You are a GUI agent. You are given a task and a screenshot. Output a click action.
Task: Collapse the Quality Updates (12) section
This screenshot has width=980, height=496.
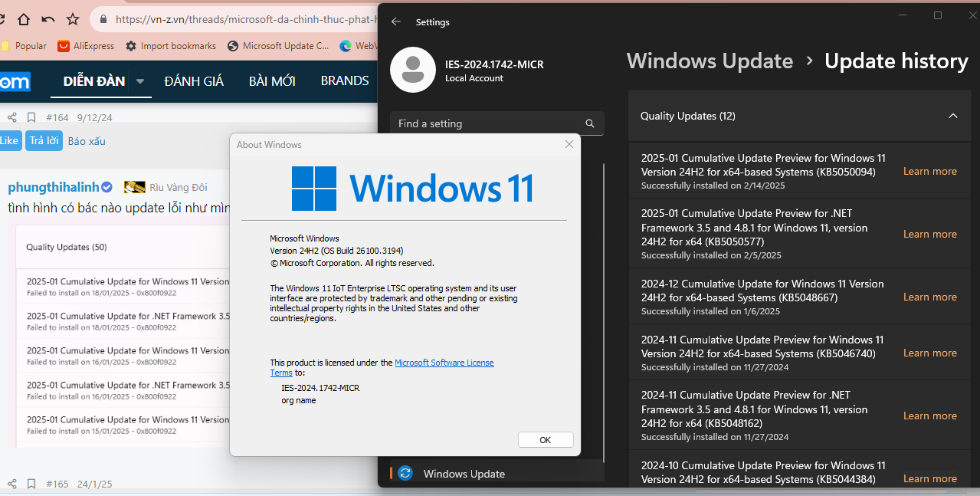953,116
